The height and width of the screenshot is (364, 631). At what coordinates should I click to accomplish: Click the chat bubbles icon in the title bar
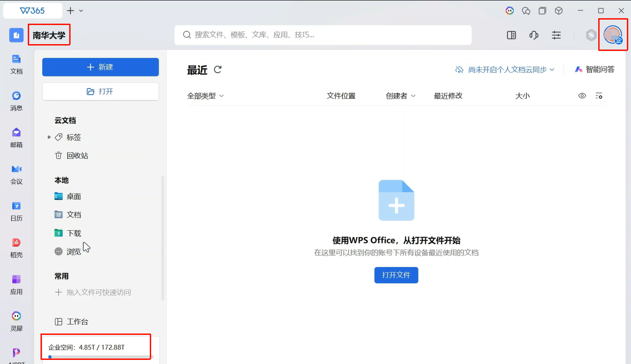click(526, 10)
